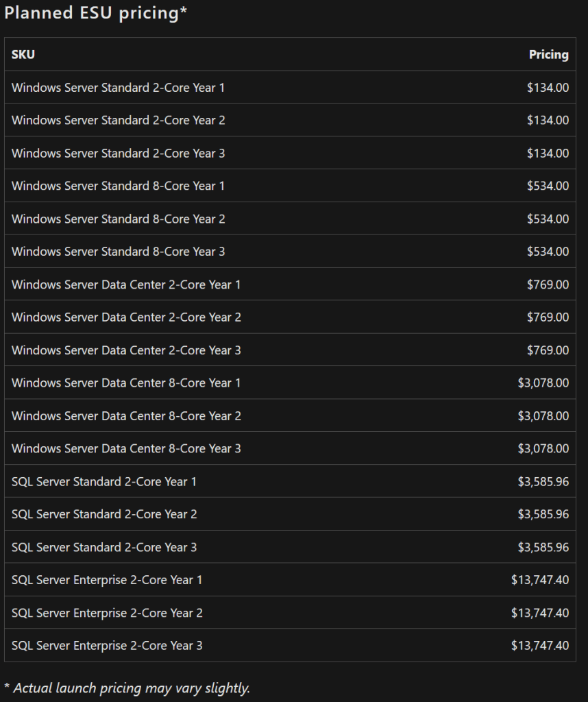Click Windows Server Data Center 2-Core Year 2

[126, 317]
